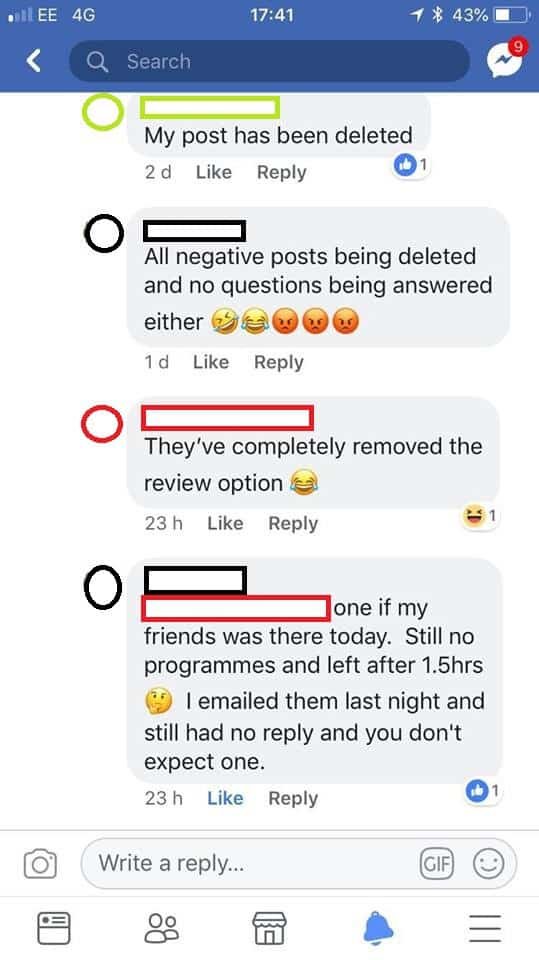This screenshot has width=539, height=960.
Task: Reply to 'My post has been deleted' comment
Action: coord(282,172)
